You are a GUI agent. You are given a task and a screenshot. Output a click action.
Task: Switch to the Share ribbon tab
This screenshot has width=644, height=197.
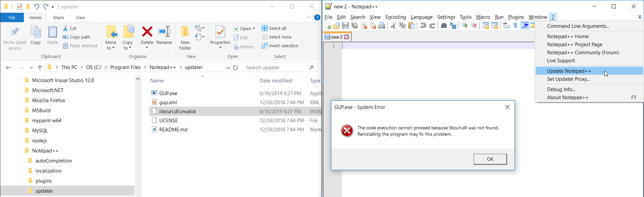coord(58,17)
